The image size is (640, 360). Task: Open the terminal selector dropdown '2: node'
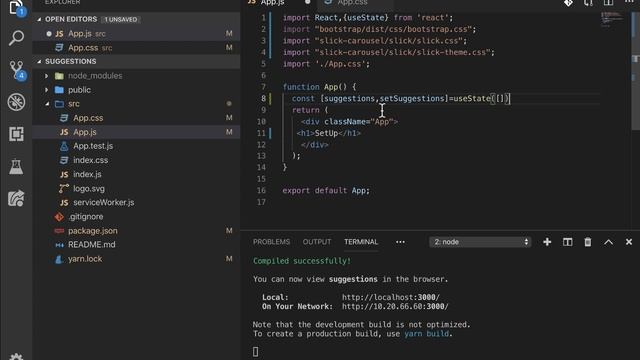point(480,242)
